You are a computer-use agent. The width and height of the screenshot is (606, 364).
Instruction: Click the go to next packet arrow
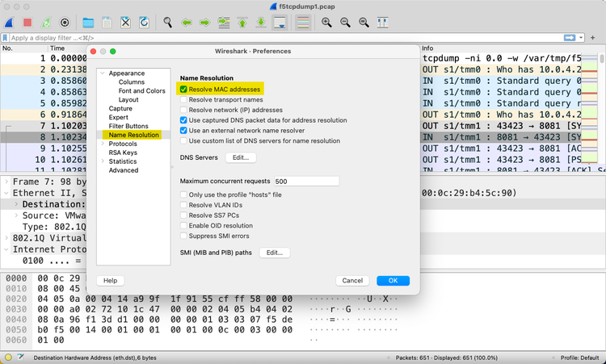pos(204,22)
